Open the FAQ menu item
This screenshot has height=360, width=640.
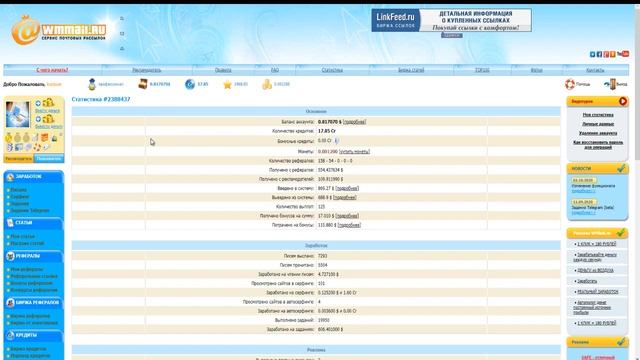point(275,70)
